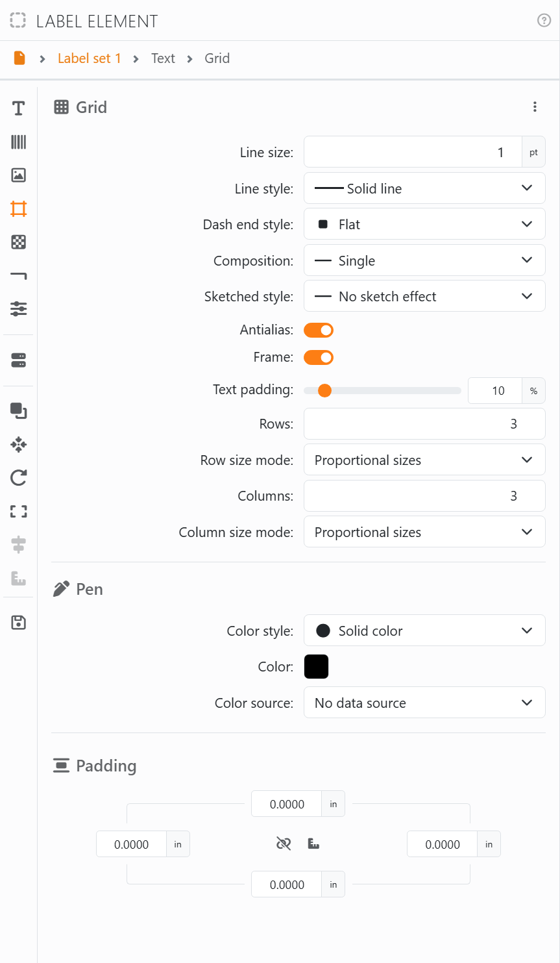The width and height of the screenshot is (560, 963).
Task: Click the overlapping squares arrange icon
Action: coord(18,411)
